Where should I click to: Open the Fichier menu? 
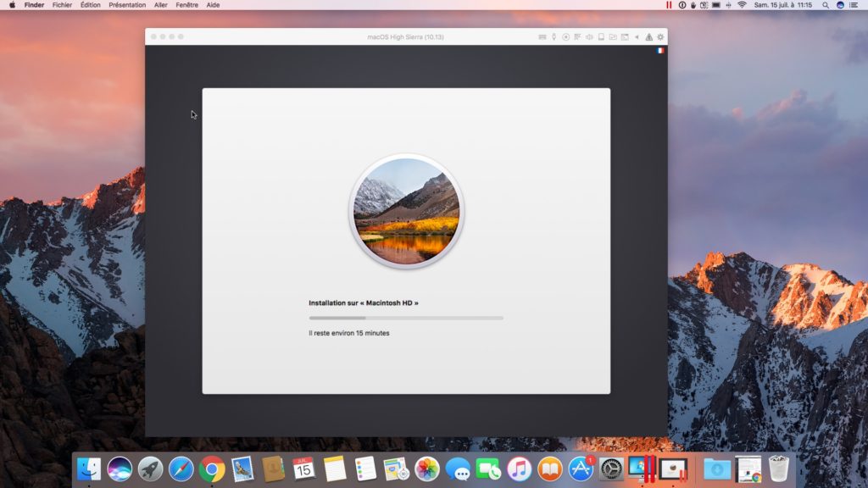(x=62, y=5)
